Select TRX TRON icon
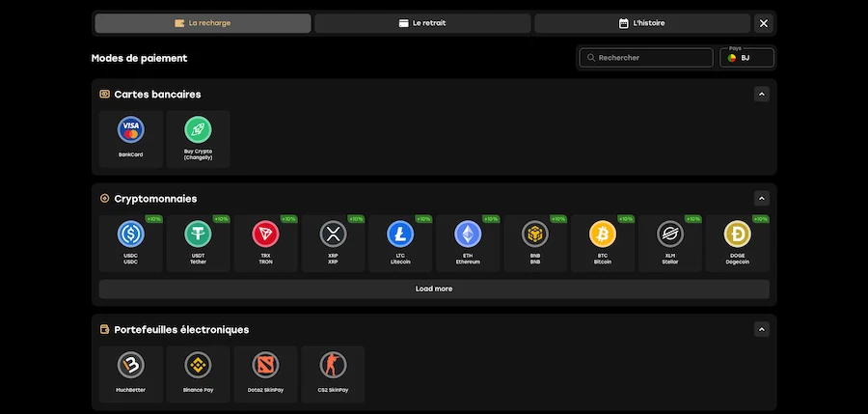 266,234
